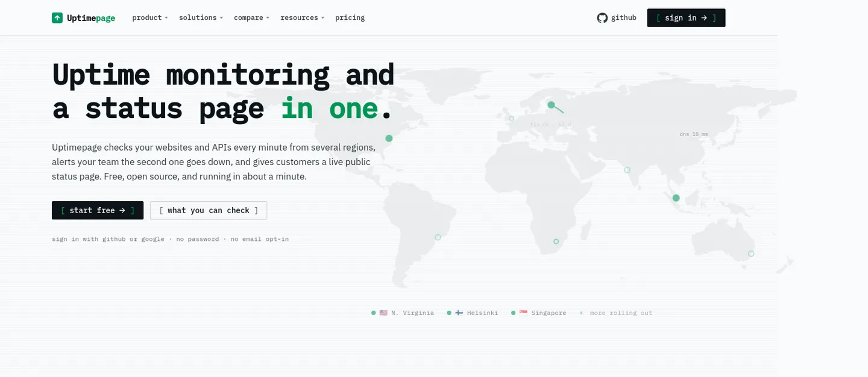Click the more rolling out text
868x377 pixels.
point(621,313)
